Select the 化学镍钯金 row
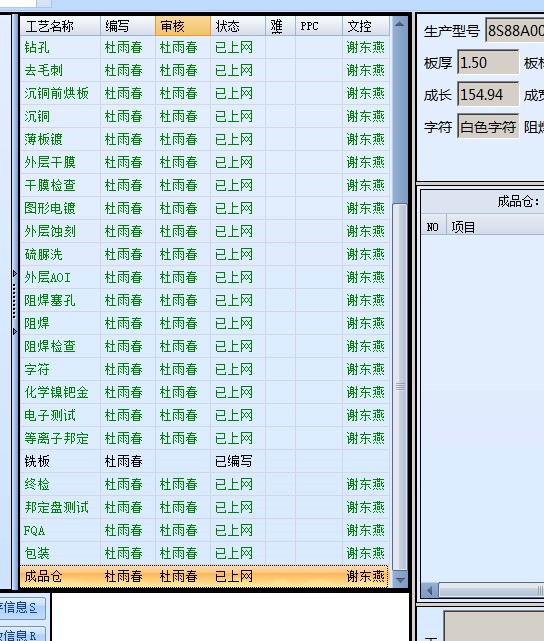 coord(205,392)
